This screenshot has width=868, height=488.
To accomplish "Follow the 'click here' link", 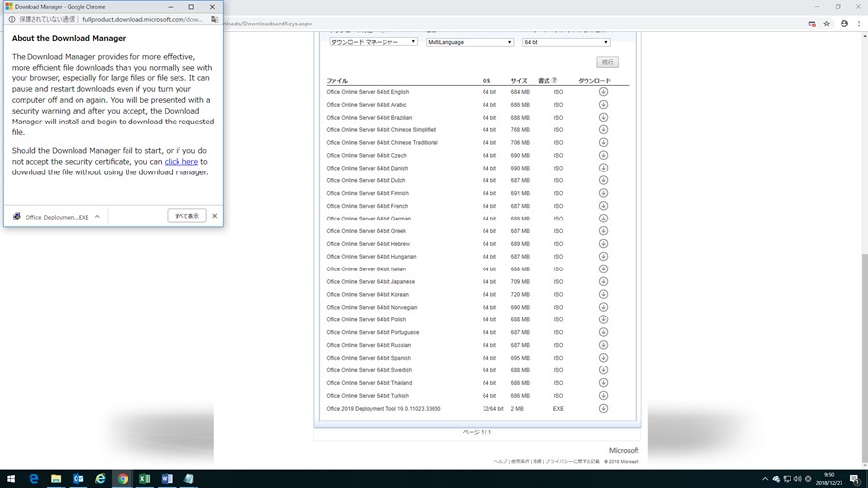I will (x=181, y=162).
